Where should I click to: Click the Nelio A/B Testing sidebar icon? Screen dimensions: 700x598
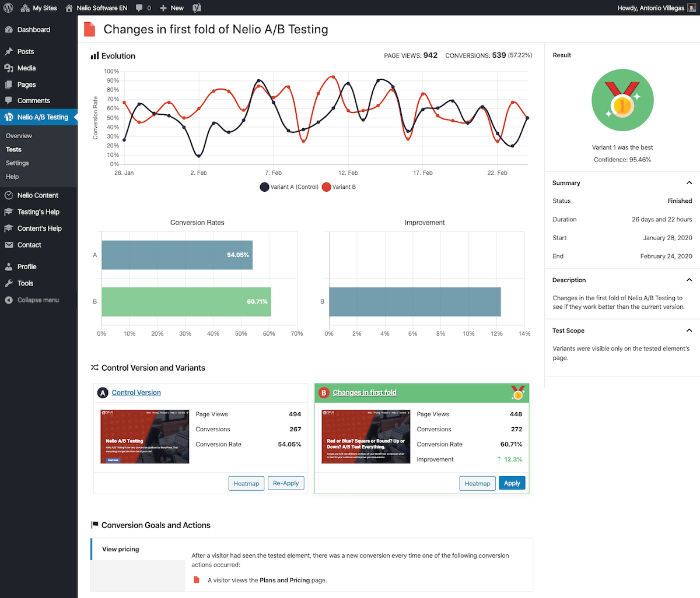coord(9,117)
